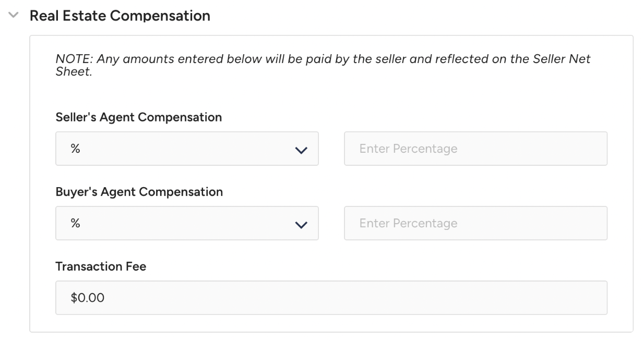
Task: Select the $0.00 Transaction Fee value
Action: 88,298
